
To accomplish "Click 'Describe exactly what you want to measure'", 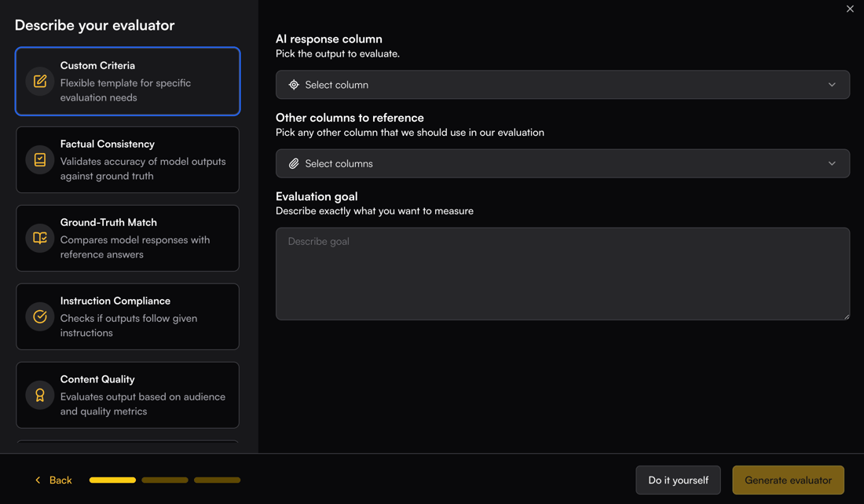I will click(x=375, y=211).
